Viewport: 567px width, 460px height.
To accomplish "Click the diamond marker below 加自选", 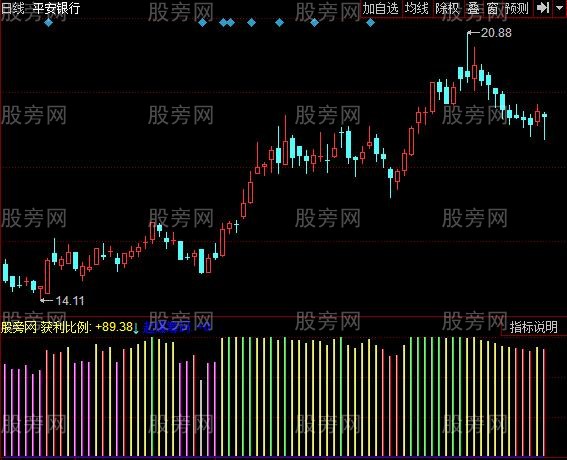I will pyautogui.click(x=370, y=23).
